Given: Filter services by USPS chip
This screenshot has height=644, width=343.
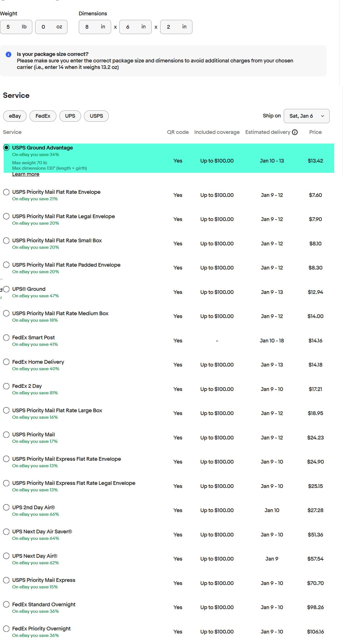Looking at the screenshot, I should (96, 116).
